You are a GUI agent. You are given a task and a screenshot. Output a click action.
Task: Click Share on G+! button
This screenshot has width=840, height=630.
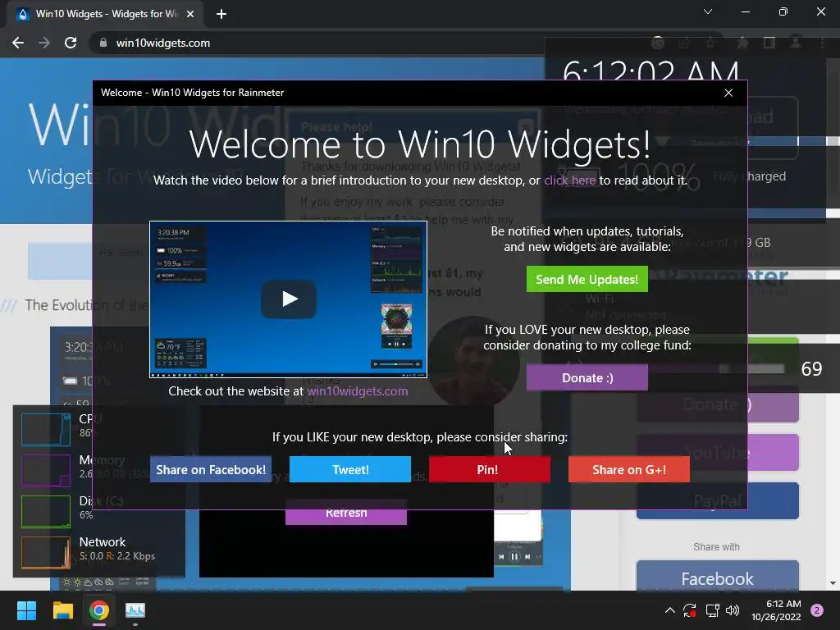[629, 469]
